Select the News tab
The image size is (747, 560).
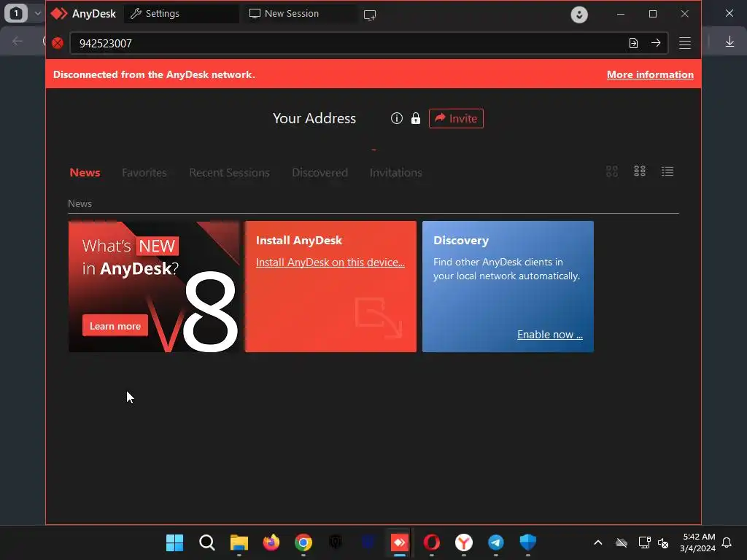[x=85, y=172]
